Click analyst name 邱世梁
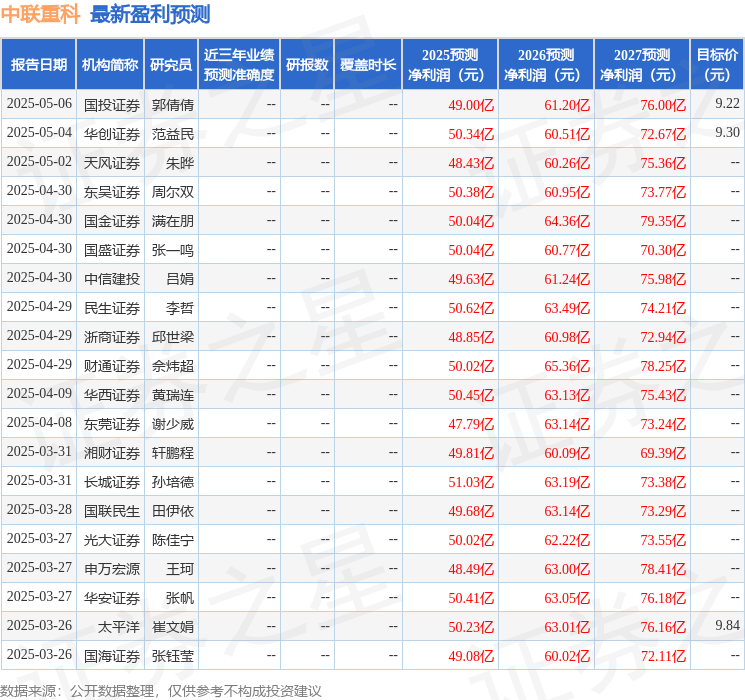Viewport: 745px width, 700px height. click(x=172, y=337)
